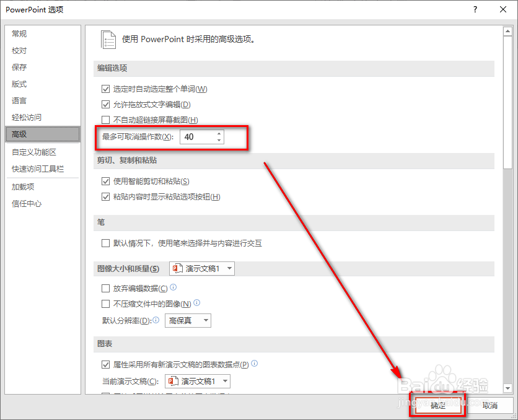518x420 pixels.
Task: Toggle 属性采用所有新演示文稿的图表数据点 checkbox
Action: pyautogui.click(x=106, y=364)
